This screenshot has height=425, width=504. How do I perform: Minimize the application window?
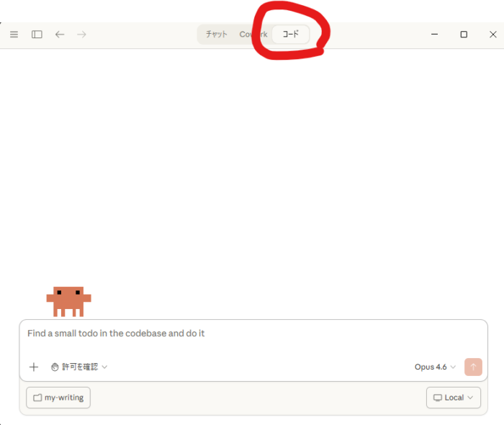click(435, 35)
